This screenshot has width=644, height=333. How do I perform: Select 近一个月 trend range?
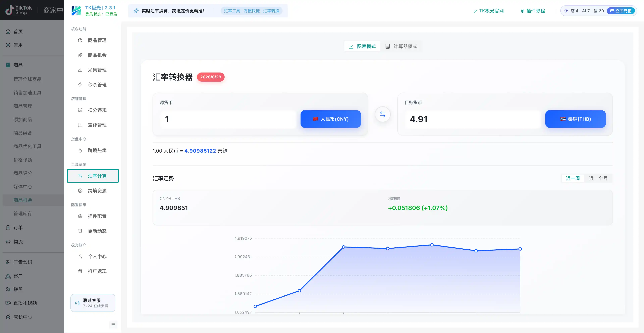[598, 178]
